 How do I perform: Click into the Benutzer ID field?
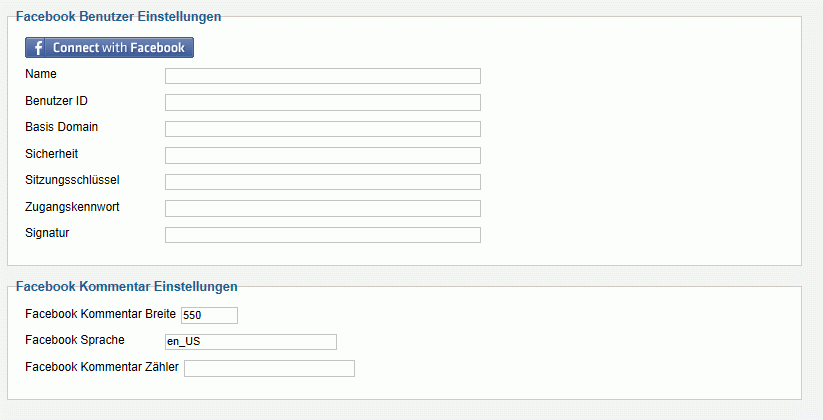click(x=322, y=102)
